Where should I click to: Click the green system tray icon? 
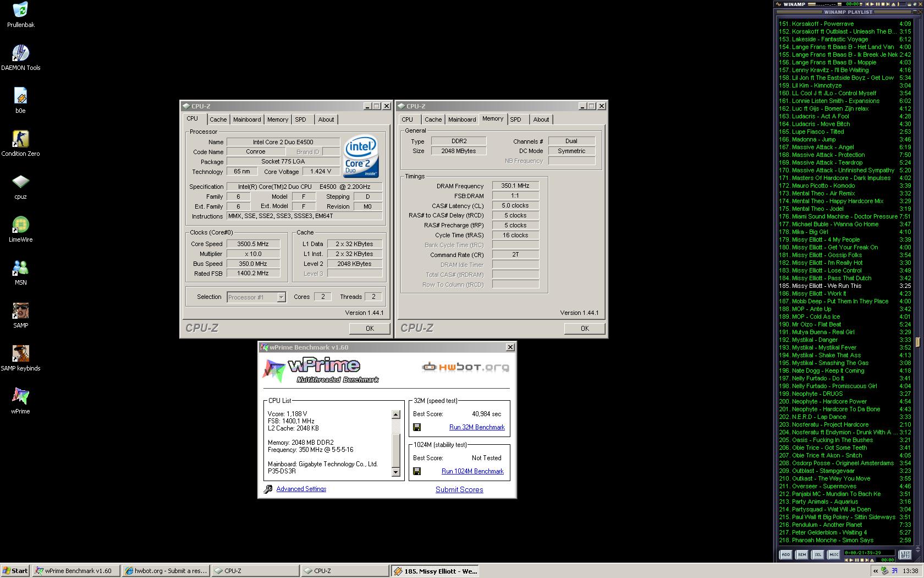pos(884,571)
